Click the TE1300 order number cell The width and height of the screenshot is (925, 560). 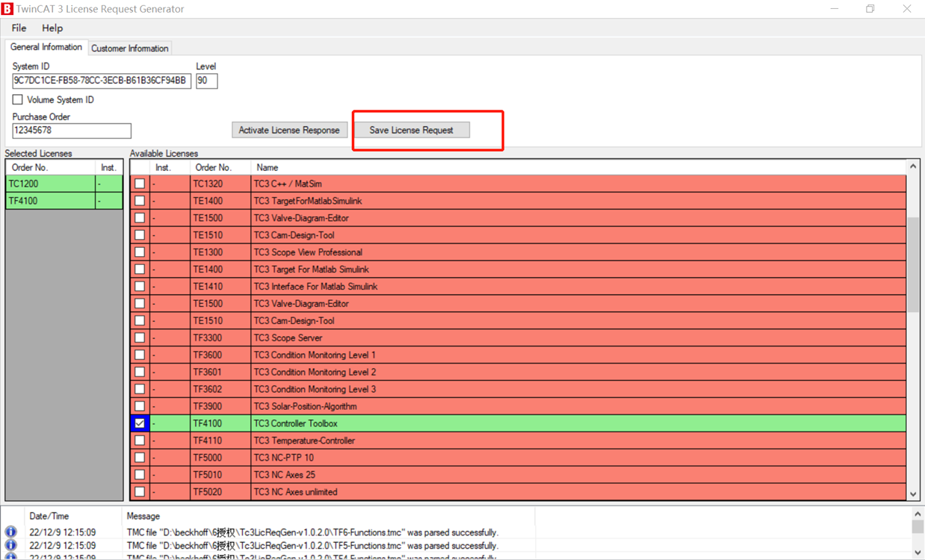click(x=220, y=252)
